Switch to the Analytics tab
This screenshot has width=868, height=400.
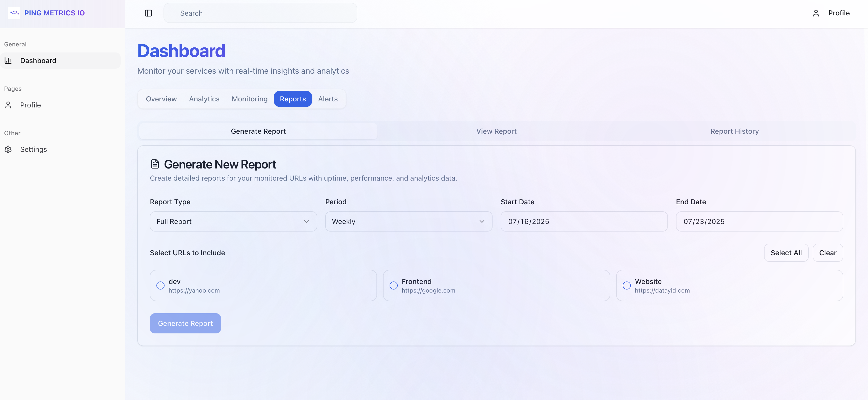[x=204, y=99]
